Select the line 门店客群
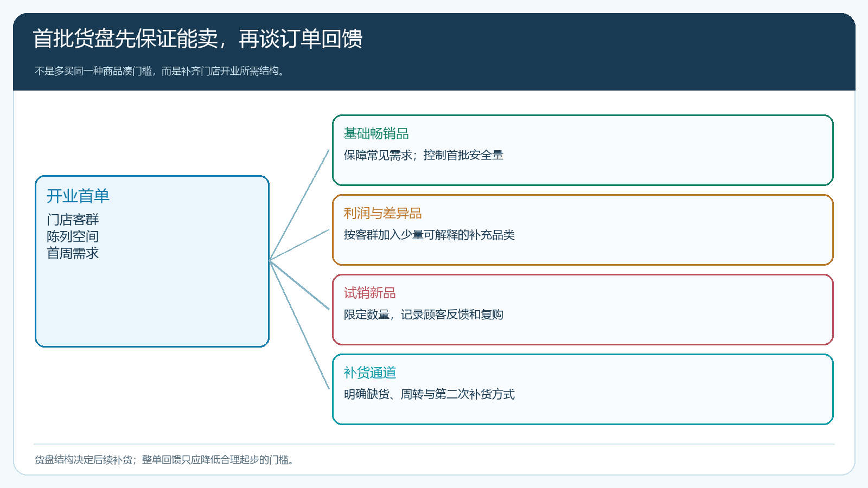This screenshot has height=488, width=868. pyautogui.click(x=73, y=220)
